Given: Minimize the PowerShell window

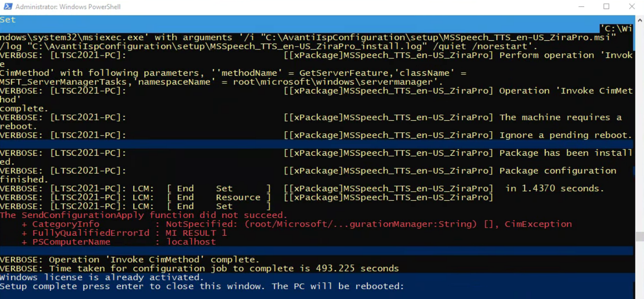Looking at the screenshot, I should (580, 7).
